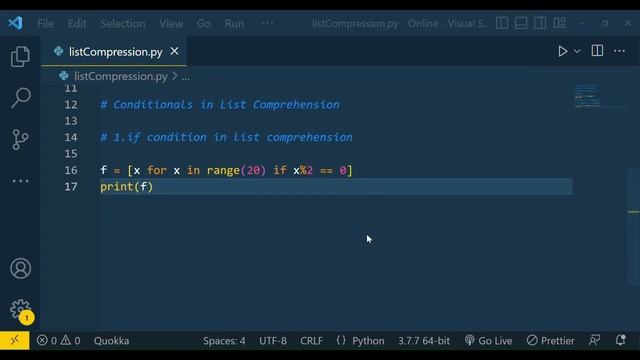Viewport: 640px width, 360px height.
Task: Open the View menu
Action: tap(171, 24)
